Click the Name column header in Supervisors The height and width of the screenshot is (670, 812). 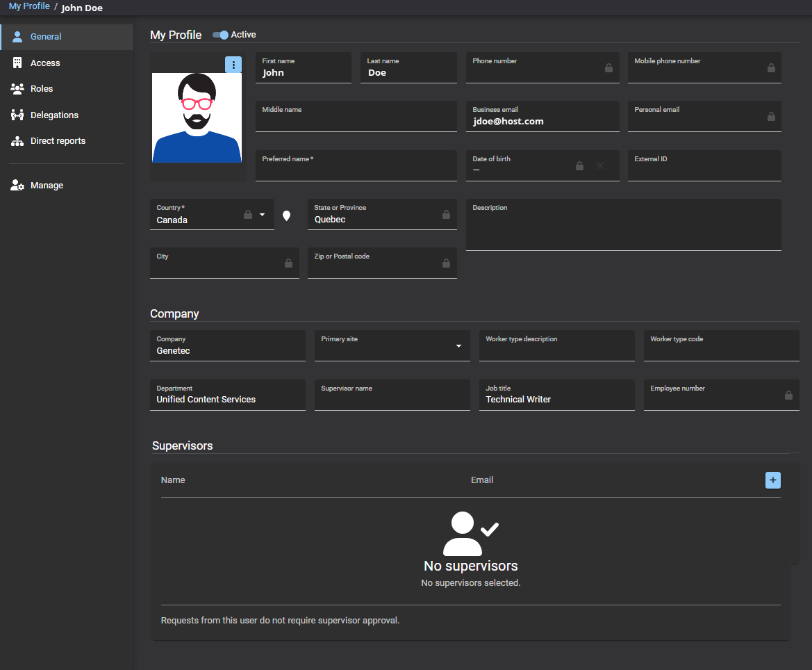(x=173, y=480)
